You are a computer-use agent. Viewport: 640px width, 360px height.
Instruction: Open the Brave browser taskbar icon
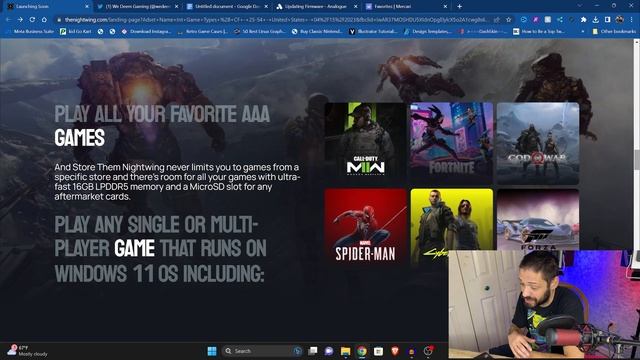point(395,351)
